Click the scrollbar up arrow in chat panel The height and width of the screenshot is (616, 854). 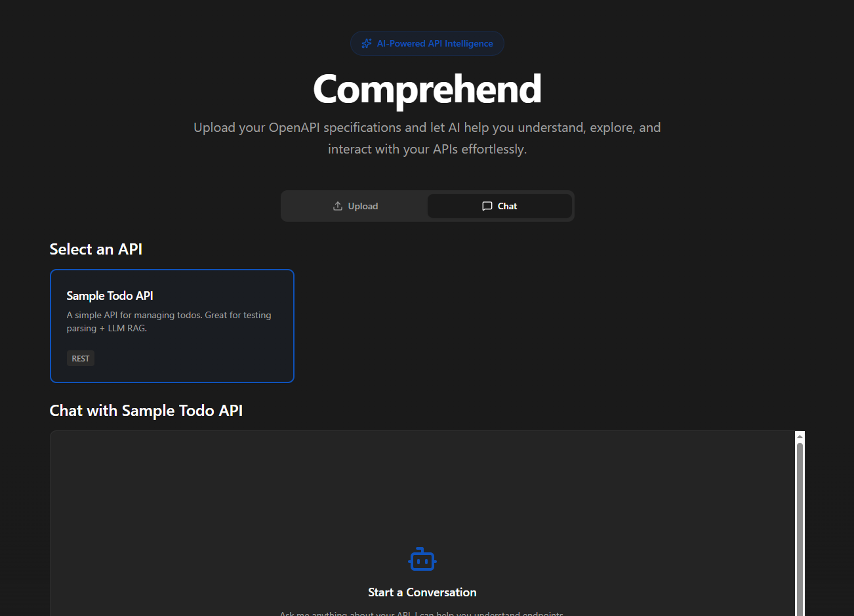(800, 436)
